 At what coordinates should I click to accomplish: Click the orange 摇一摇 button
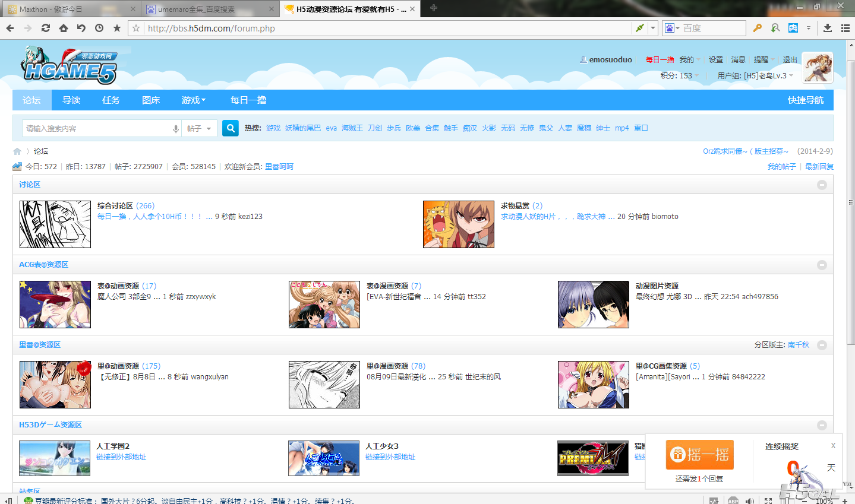click(699, 455)
